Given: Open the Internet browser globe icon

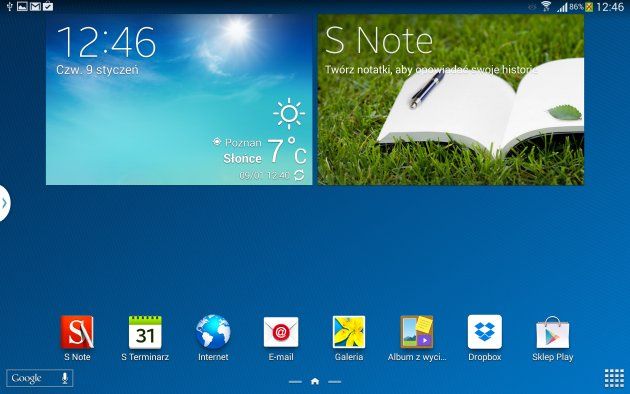Looking at the screenshot, I should tap(213, 332).
